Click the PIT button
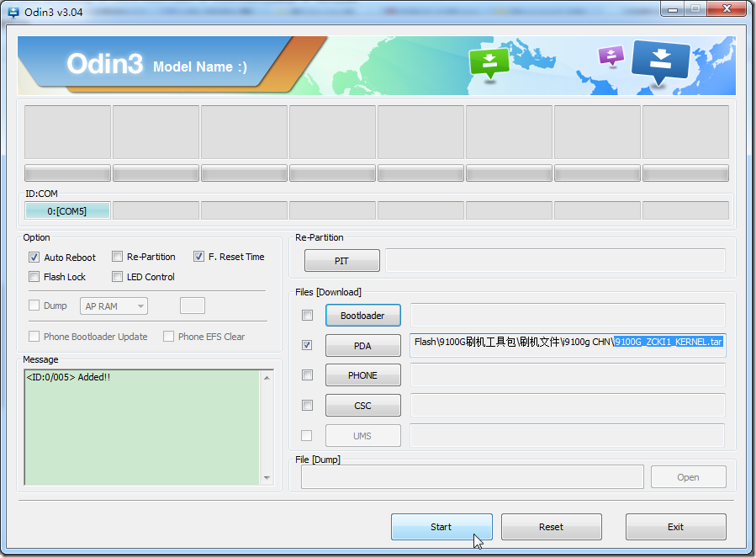 (x=341, y=261)
